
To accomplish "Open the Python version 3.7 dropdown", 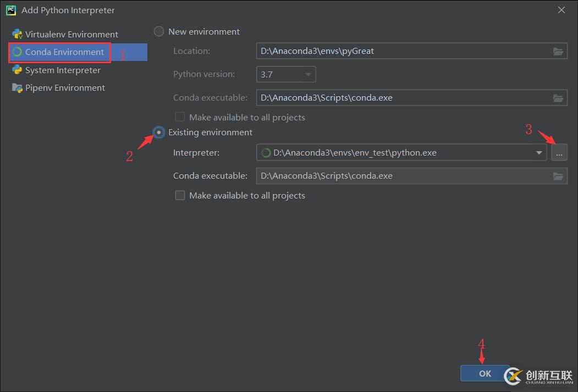I will tap(286, 74).
